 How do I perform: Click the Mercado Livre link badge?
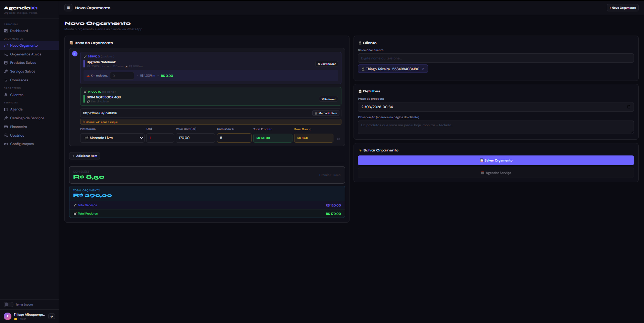coord(326,113)
